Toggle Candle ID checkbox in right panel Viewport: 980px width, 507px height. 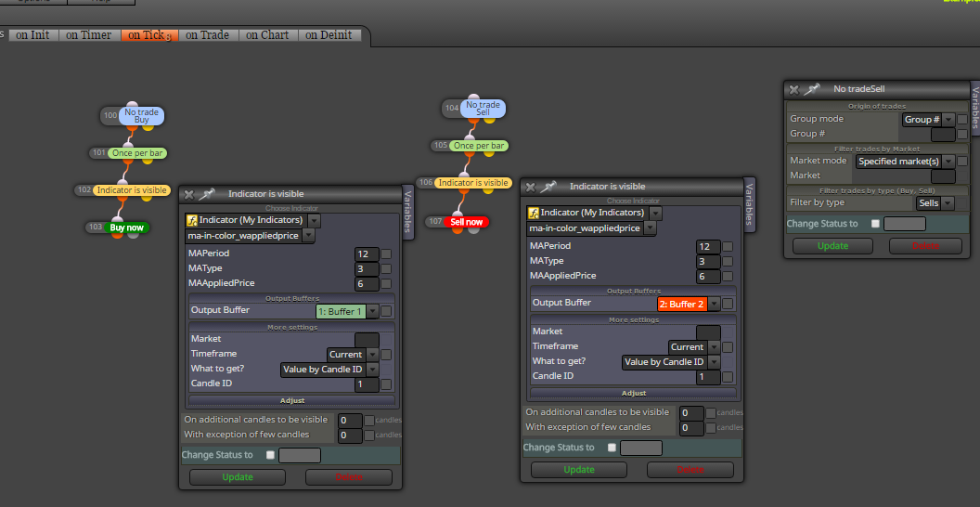pyautogui.click(x=728, y=377)
